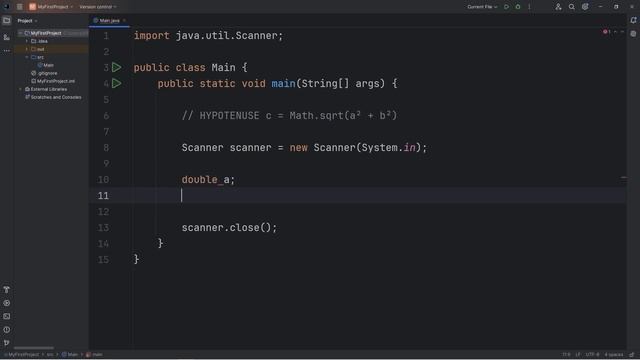Viewport: 640px width, 360px height.
Task: Click the IntelliJ IDEA app logo
Action: pos(6,7)
